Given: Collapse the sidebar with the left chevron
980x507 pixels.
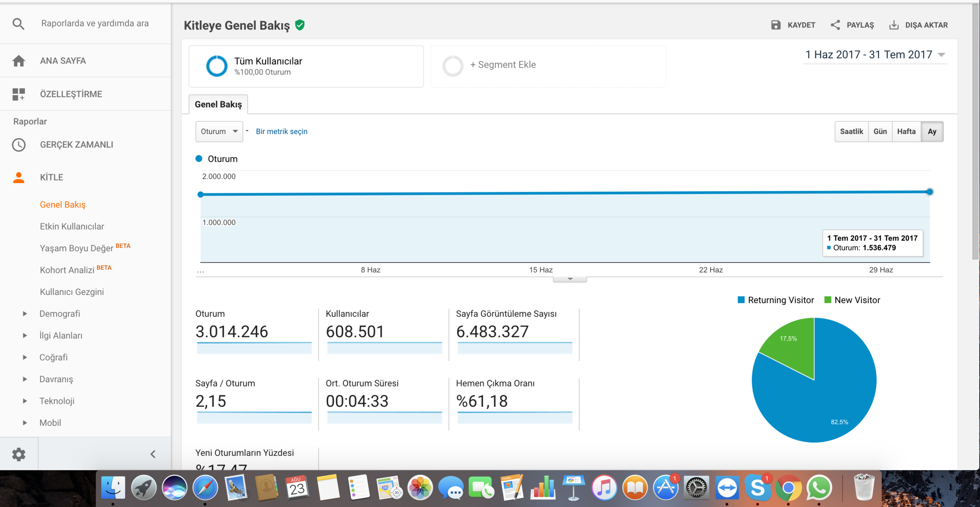Looking at the screenshot, I should point(153,454).
